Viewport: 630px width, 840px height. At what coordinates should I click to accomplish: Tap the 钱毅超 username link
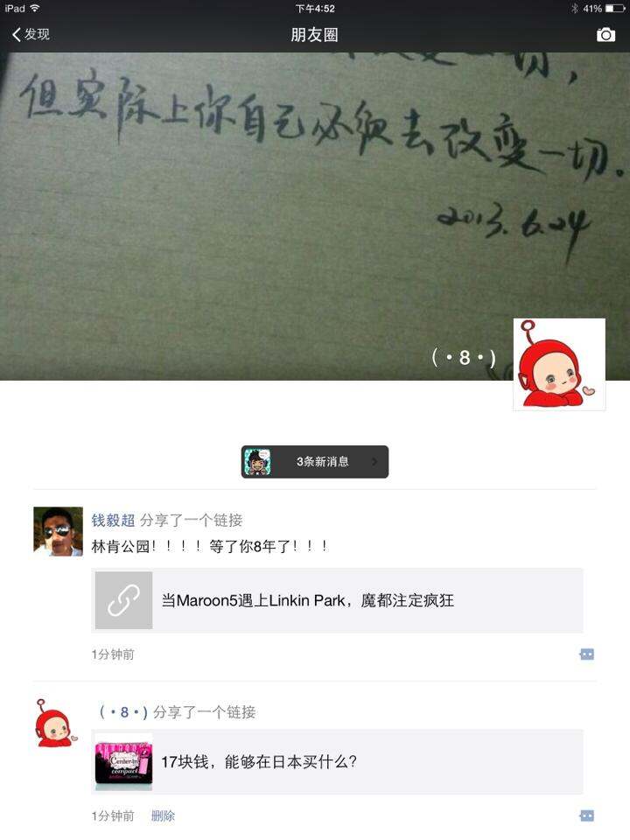click(113, 520)
